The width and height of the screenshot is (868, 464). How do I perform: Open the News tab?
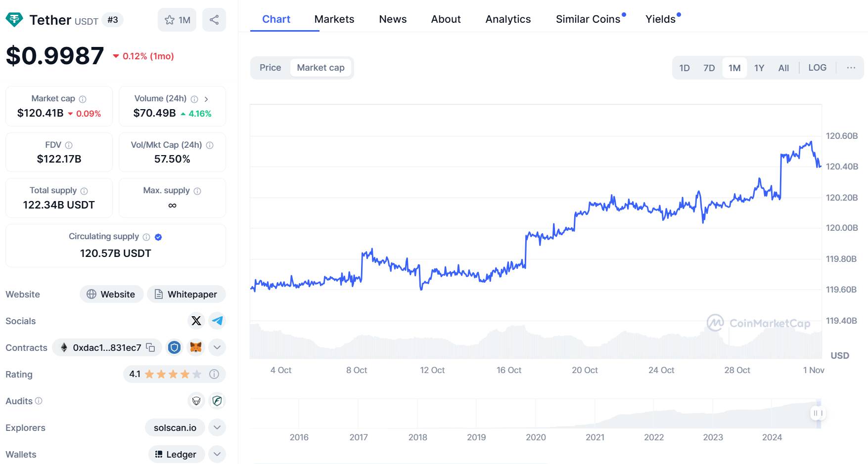pos(393,19)
